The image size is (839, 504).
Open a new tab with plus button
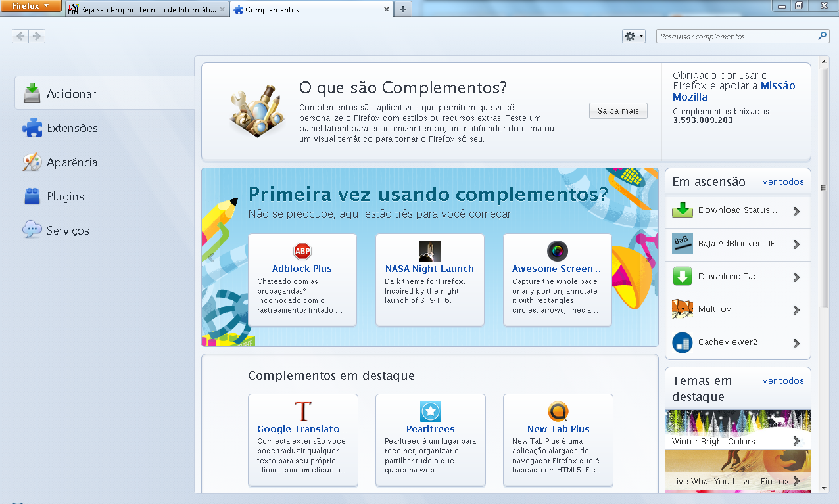pos(402,9)
